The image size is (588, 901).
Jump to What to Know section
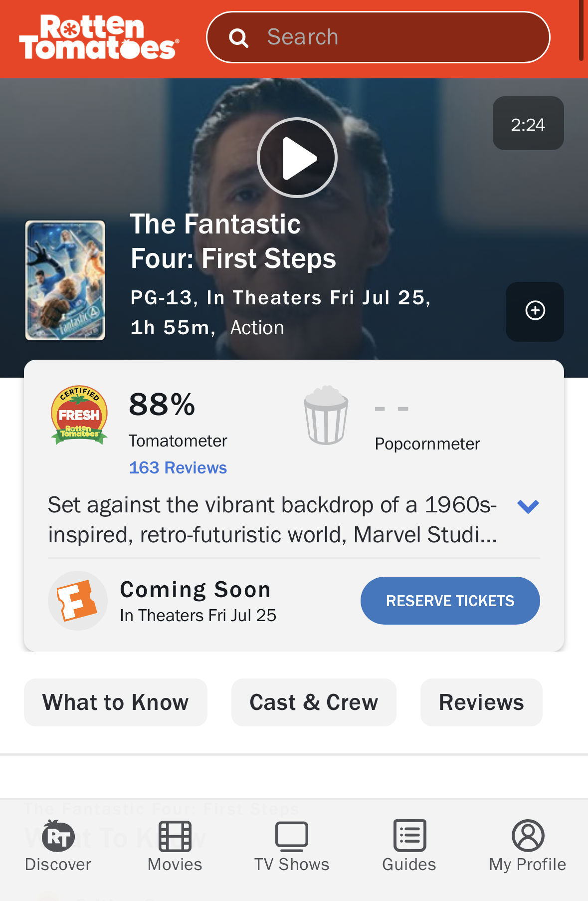[x=115, y=702]
